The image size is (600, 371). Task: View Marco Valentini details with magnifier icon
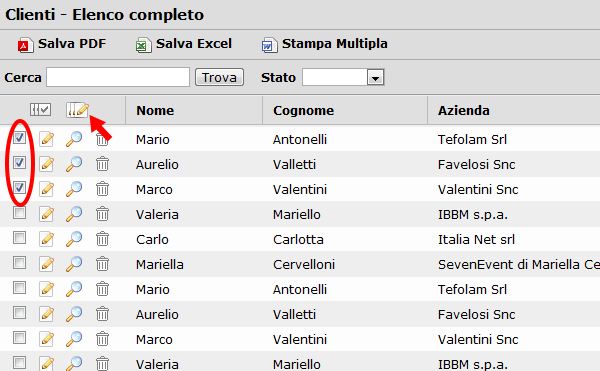click(x=74, y=189)
